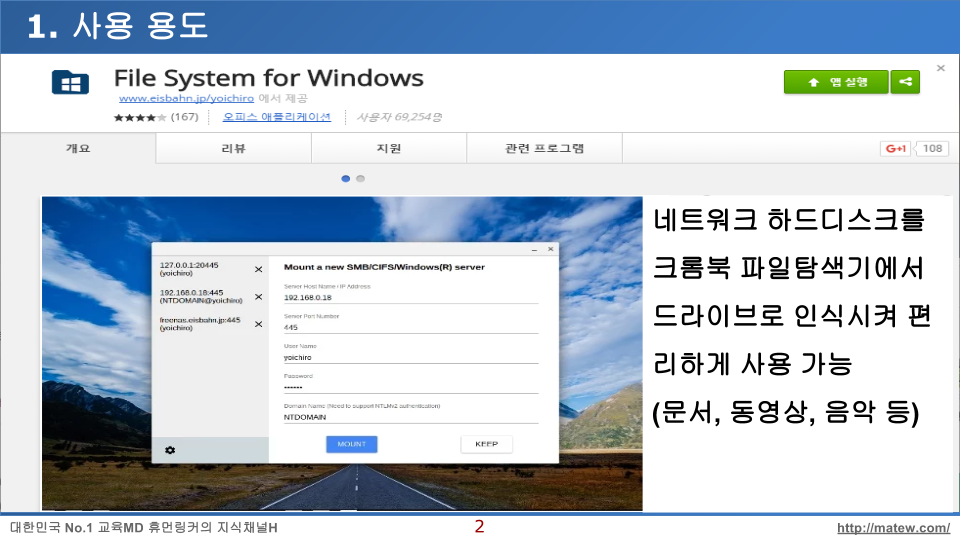Image resolution: width=960 pixels, height=540 pixels.
Task: Click the blue MOUNT button
Action: (x=351, y=444)
